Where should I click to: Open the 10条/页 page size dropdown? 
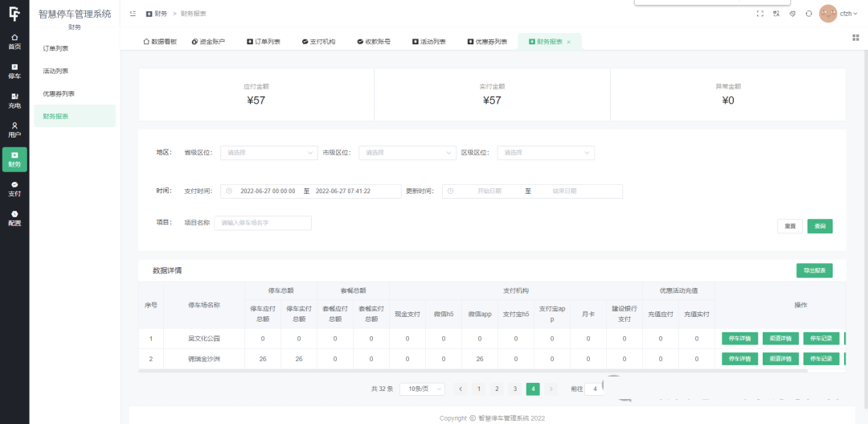point(421,389)
